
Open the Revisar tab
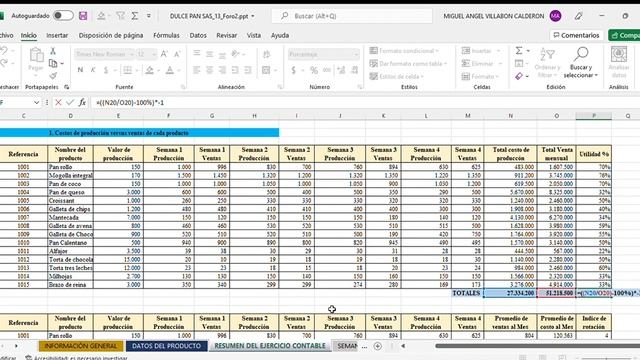tap(227, 36)
